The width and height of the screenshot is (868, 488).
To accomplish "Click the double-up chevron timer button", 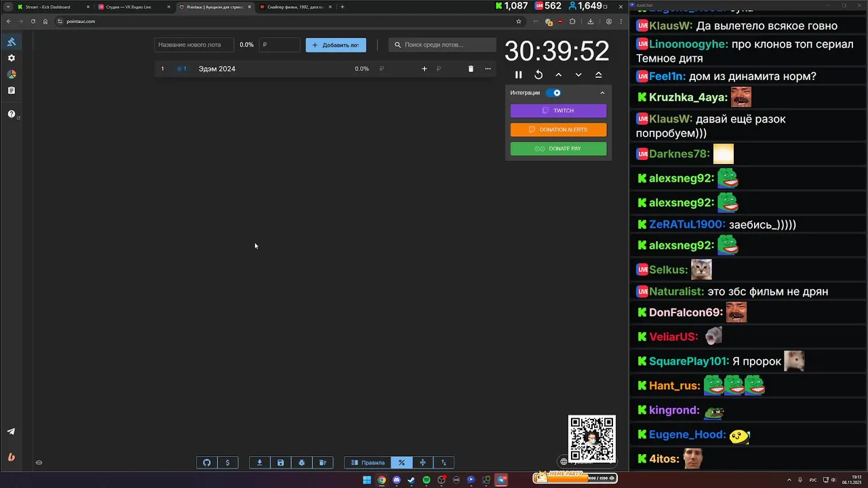I will [598, 75].
